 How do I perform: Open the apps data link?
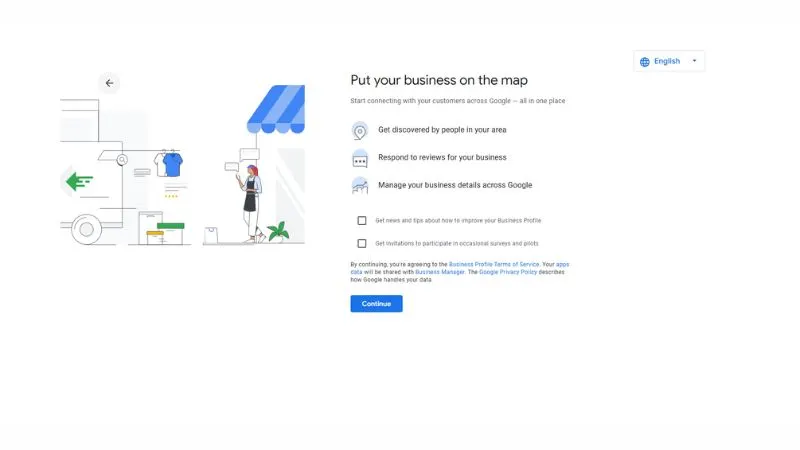coord(562,264)
